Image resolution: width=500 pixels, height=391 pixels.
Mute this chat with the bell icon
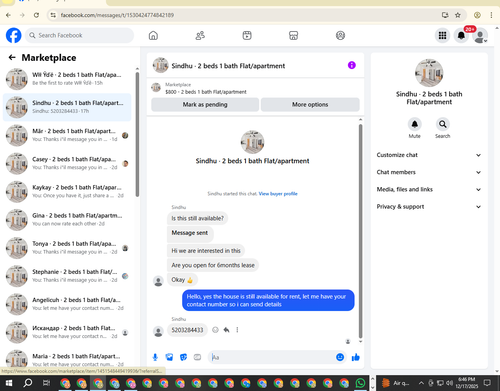pos(415,124)
